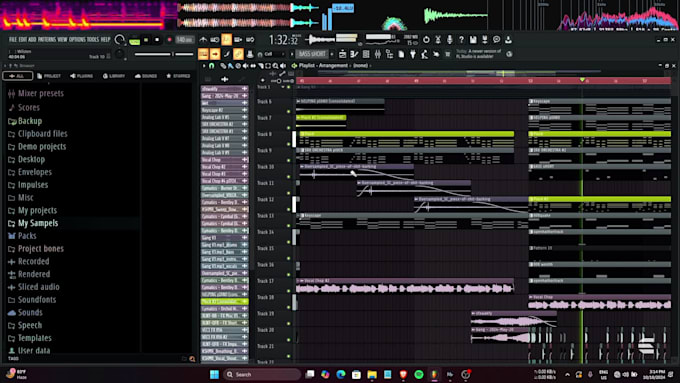
Task: Click the newer version available notice
Action: [x=479, y=54]
